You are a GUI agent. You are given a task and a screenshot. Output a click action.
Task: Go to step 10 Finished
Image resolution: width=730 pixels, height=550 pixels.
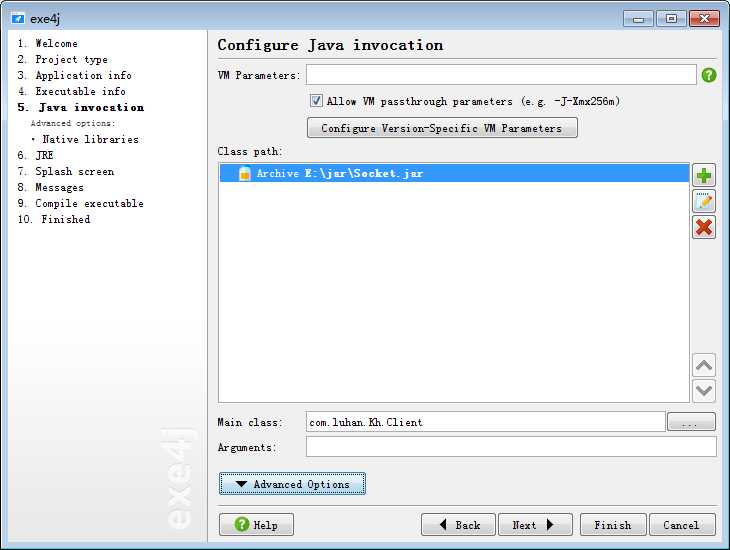tap(54, 219)
